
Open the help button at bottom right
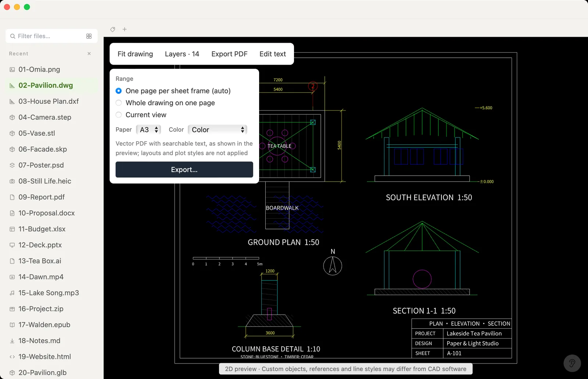point(572,363)
